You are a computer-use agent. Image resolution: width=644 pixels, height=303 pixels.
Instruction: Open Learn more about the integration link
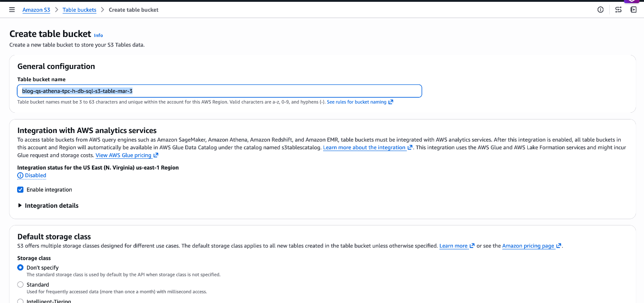click(x=364, y=147)
